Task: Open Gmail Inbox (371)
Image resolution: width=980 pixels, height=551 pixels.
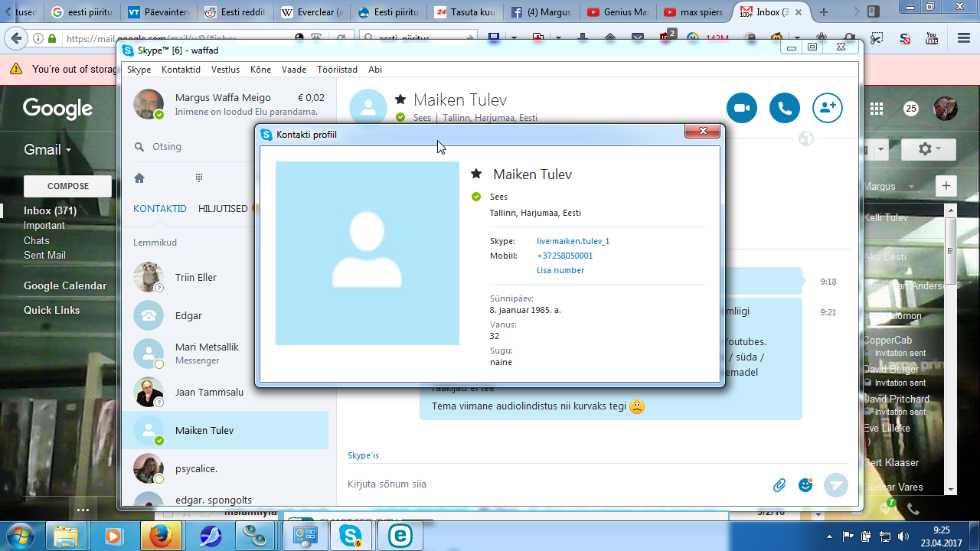Action: [51, 210]
